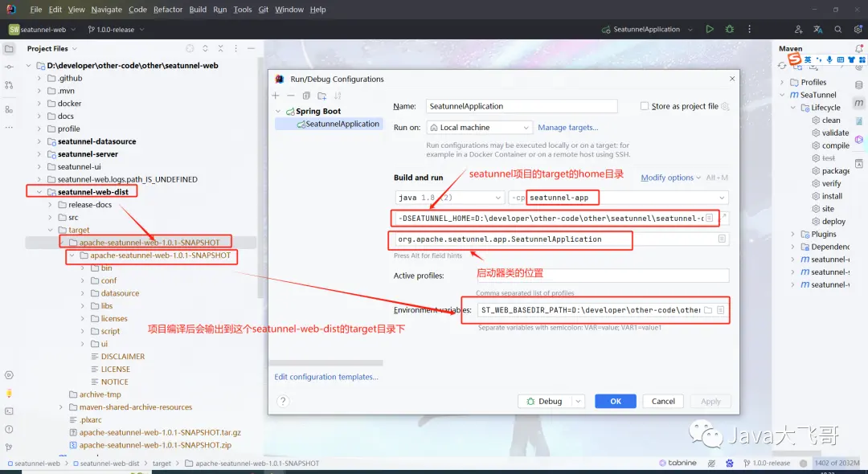Run SeatunnelApplication with the green play icon
This screenshot has height=474, width=868.
710,29
